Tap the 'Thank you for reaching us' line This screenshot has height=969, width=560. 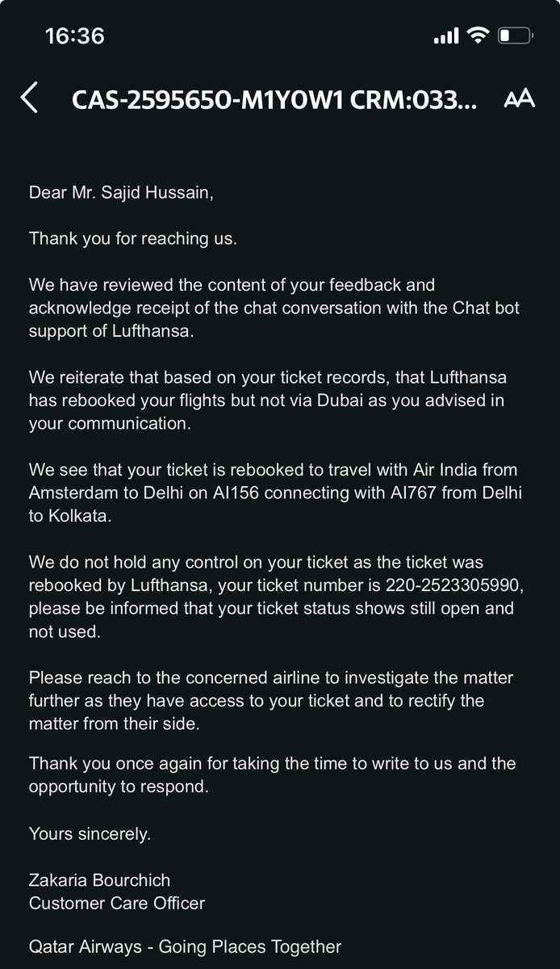132,239
